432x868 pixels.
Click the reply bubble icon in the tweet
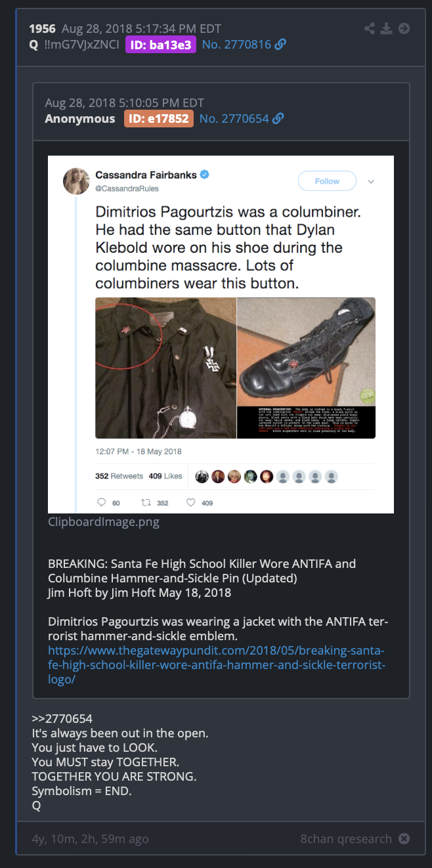point(101,503)
